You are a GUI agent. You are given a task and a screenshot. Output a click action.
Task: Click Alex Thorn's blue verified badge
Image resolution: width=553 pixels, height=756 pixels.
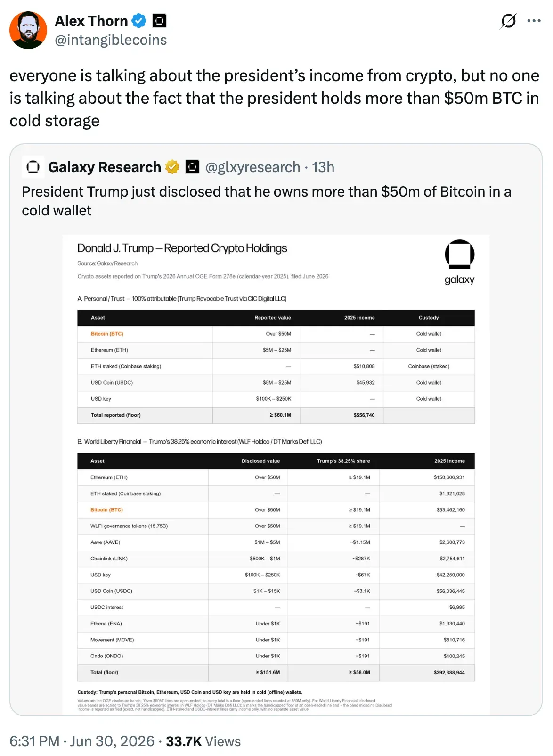(139, 21)
